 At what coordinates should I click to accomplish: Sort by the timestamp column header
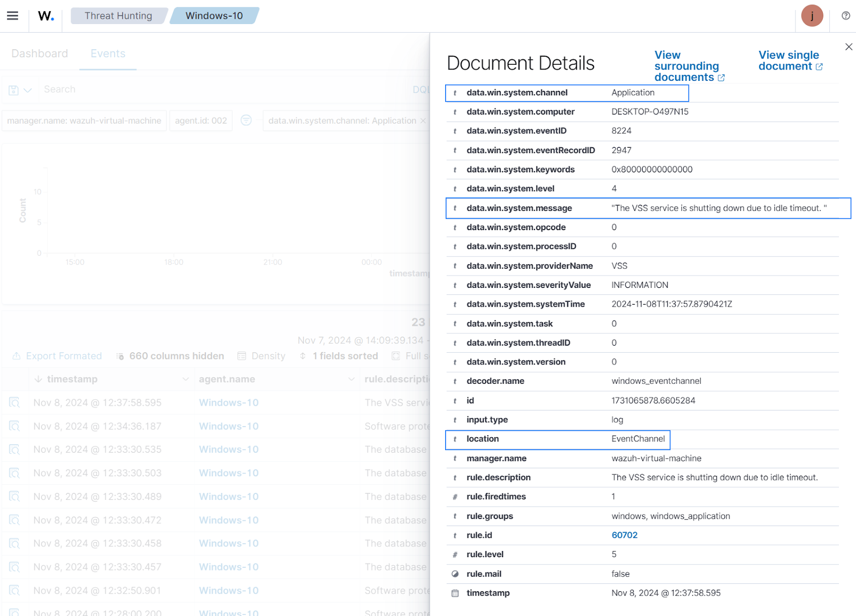[x=72, y=379]
